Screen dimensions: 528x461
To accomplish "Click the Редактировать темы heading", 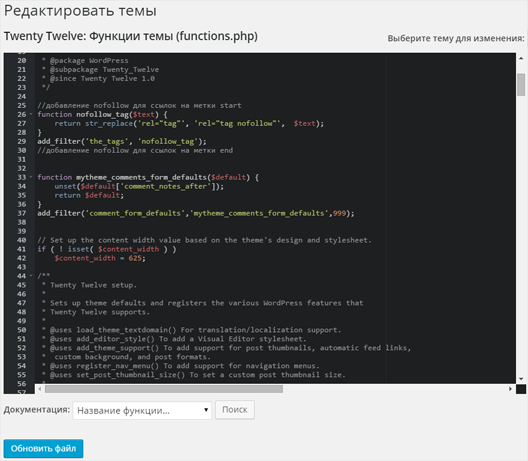I will (80, 11).
